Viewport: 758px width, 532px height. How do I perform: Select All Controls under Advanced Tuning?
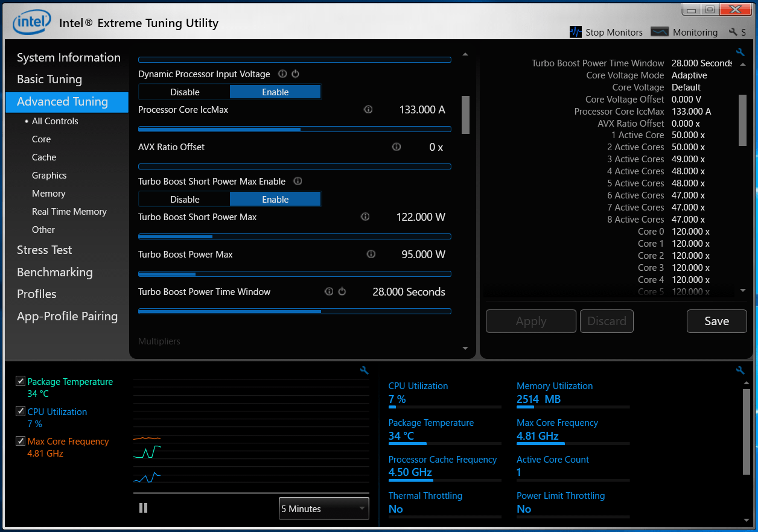[x=55, y=121]
